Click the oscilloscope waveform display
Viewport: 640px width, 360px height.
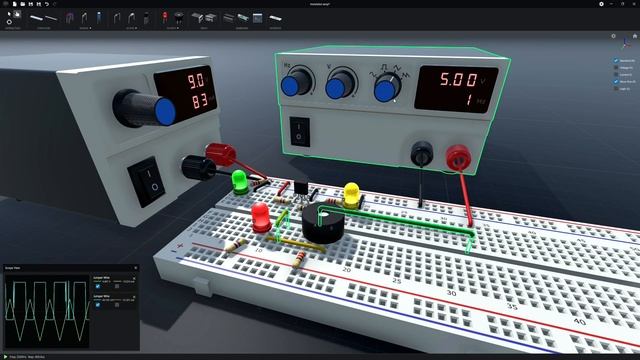47,311
